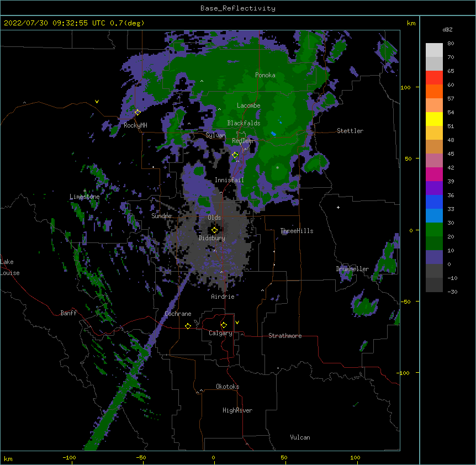Click the Limestone label

point(84,197)
